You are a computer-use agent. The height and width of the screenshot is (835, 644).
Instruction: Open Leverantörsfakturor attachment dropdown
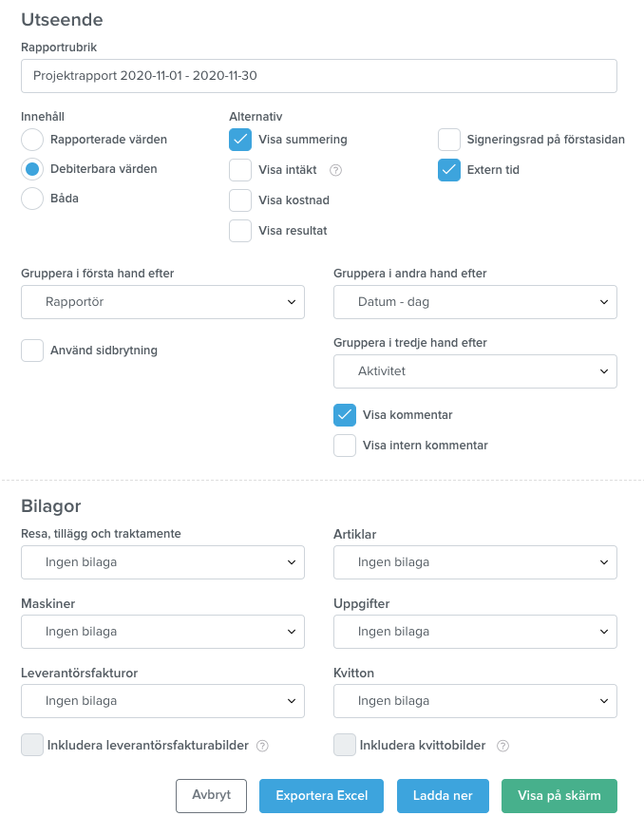(x=162, y=701)
